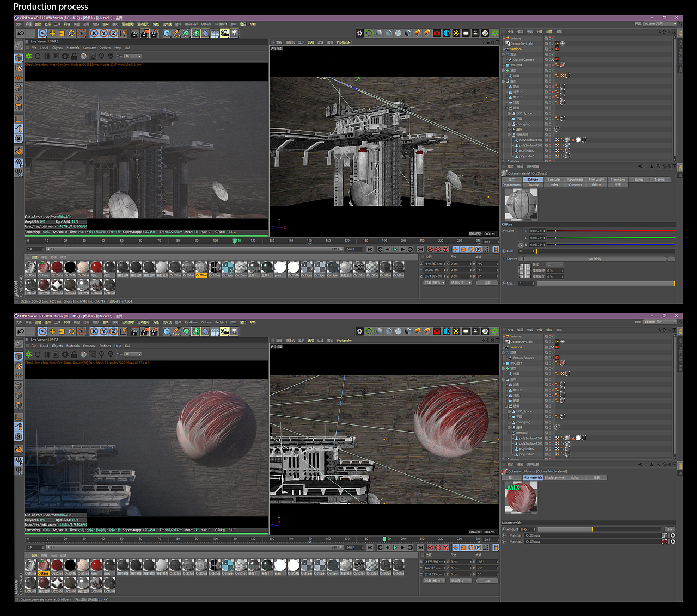Adjust Amount slider in bottom Mix material panel
Viewport: 697px width, 616px height.
tap(599, 529)
